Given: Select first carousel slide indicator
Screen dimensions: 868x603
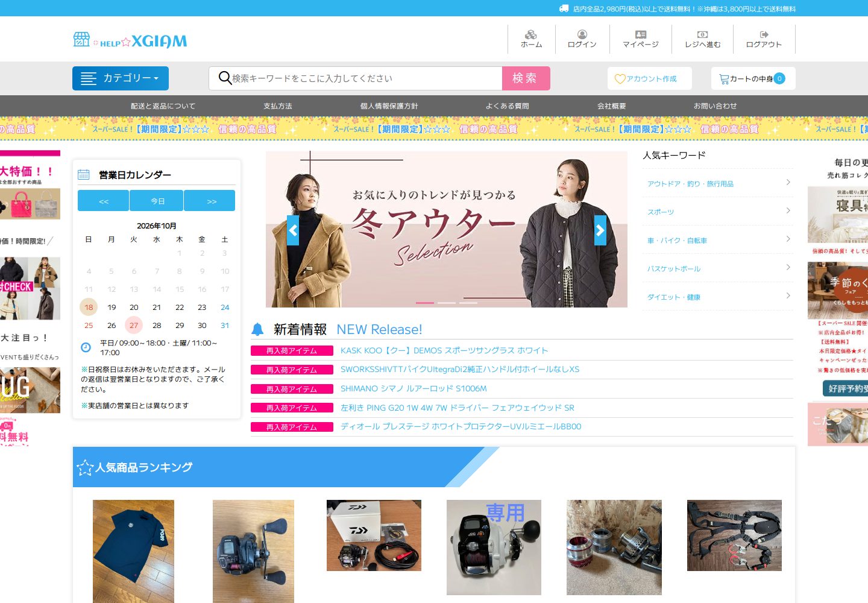Looking at the screenshot, I should pos(425,303).
